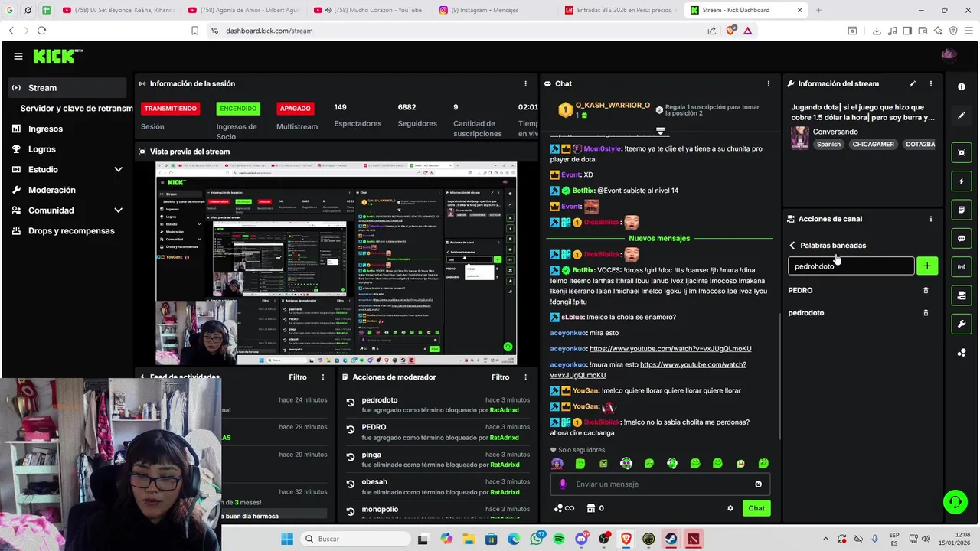Go back from Palabras baneadas
Viewport: 980px width, 551px height.
pyautogui.click(x=792, y=246)
